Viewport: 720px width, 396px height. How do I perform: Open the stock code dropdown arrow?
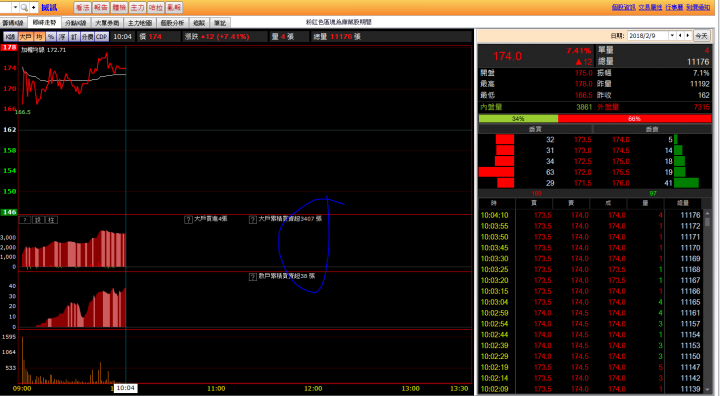pos(15,7)
